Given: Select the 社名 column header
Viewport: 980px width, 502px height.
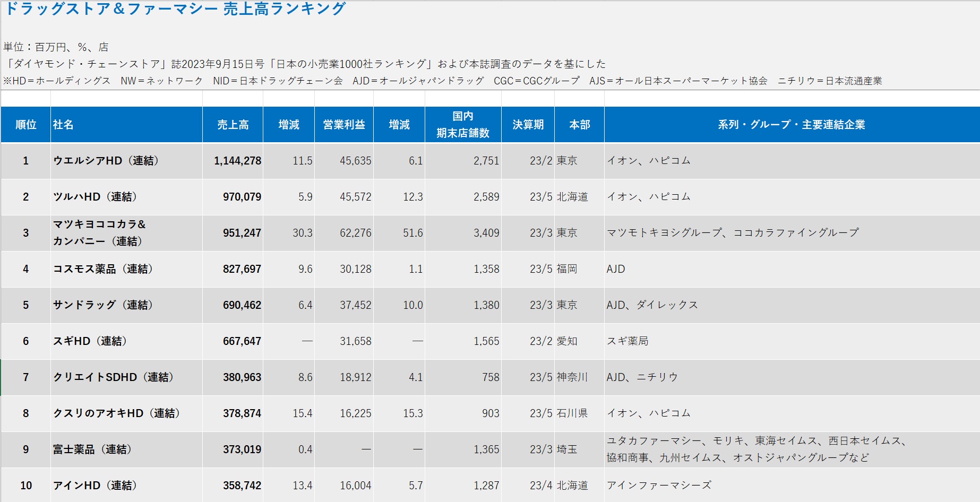Looking at the screenshot, I should point(126,125).
